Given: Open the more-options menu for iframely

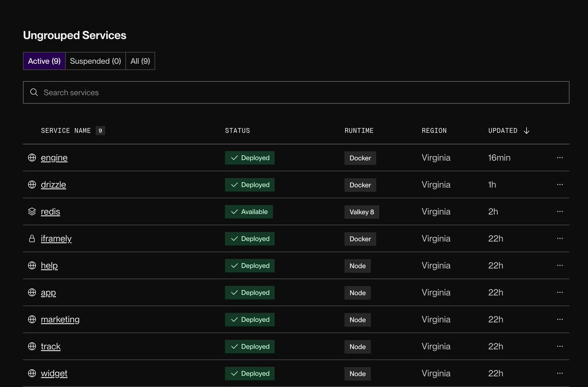Looking at the screenshot, I should pos(560,238).
